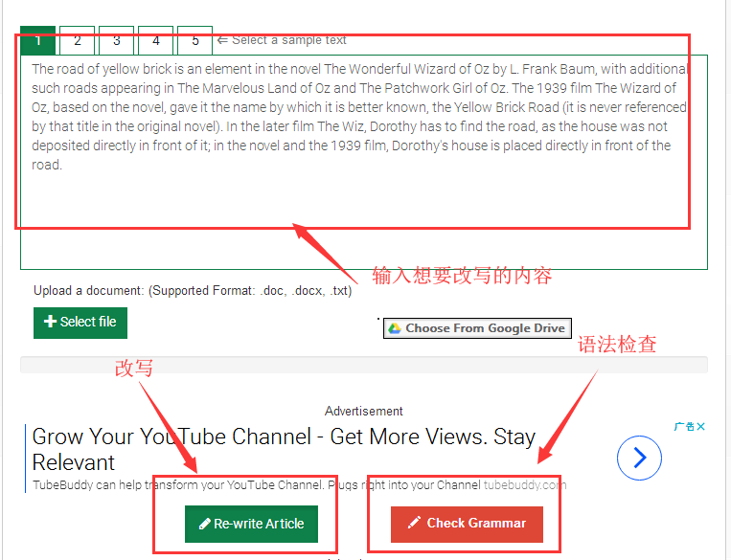Close the TubeBuddy advertisement with the X

[x=701, y=427]
